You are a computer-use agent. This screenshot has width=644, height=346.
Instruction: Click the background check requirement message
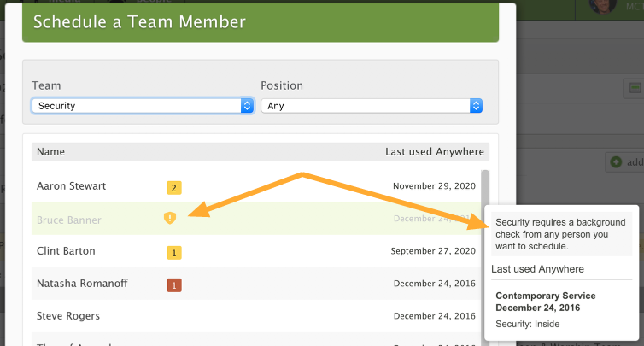tap(560, 234)
